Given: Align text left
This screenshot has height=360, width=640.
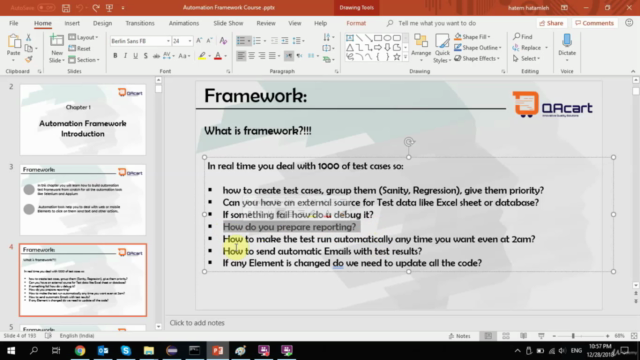Looking at the screenshot, I should pos(241,56).
